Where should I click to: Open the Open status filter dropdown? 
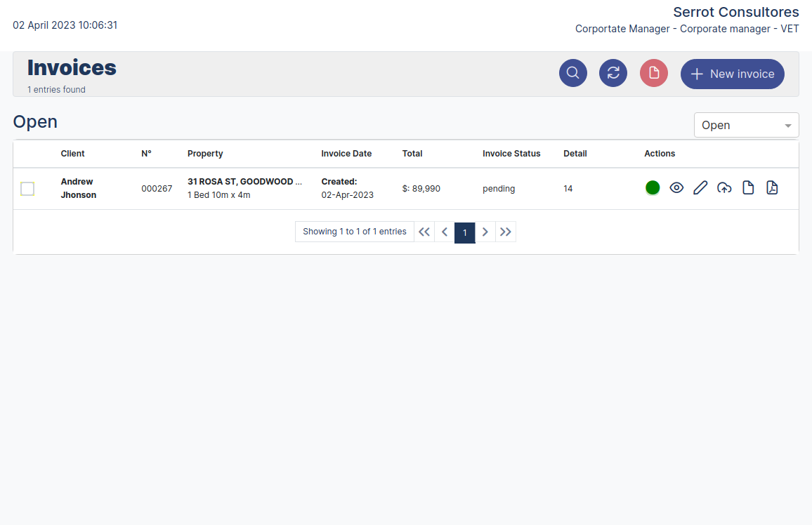pos(746,125)
